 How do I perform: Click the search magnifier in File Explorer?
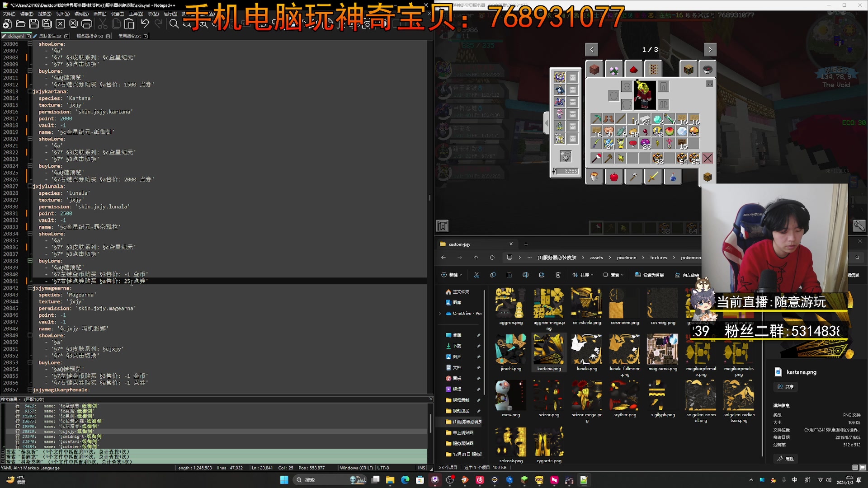pyautogui.click(x=857, y=258)
